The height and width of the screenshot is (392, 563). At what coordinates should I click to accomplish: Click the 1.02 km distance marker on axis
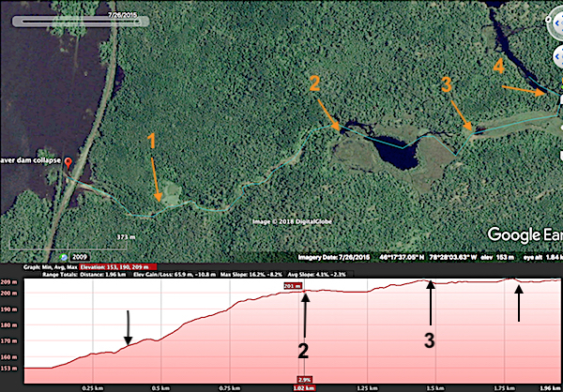(300, 385)
